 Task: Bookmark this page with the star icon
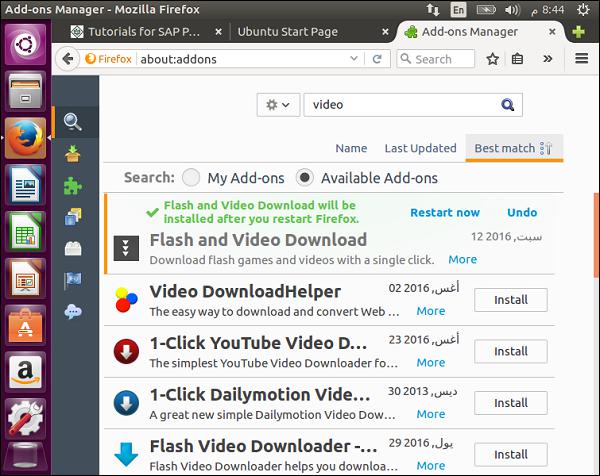(x=492, y=59)
